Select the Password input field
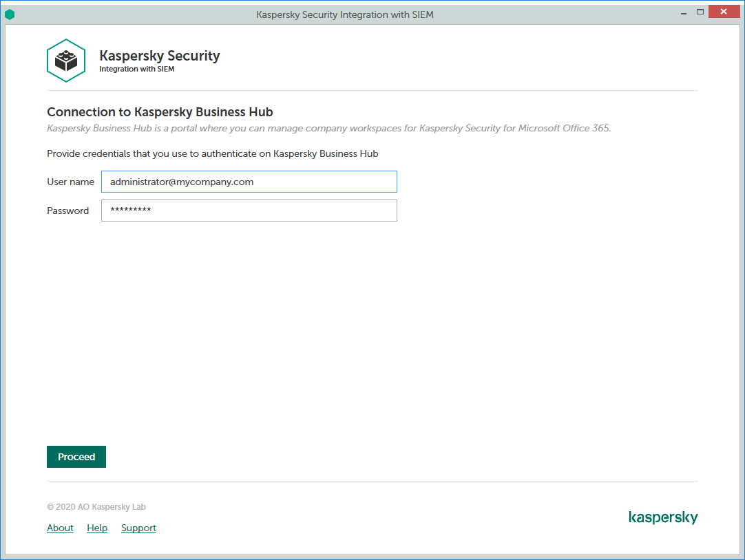Screen dimensions: 745x560 click(249, 211)
